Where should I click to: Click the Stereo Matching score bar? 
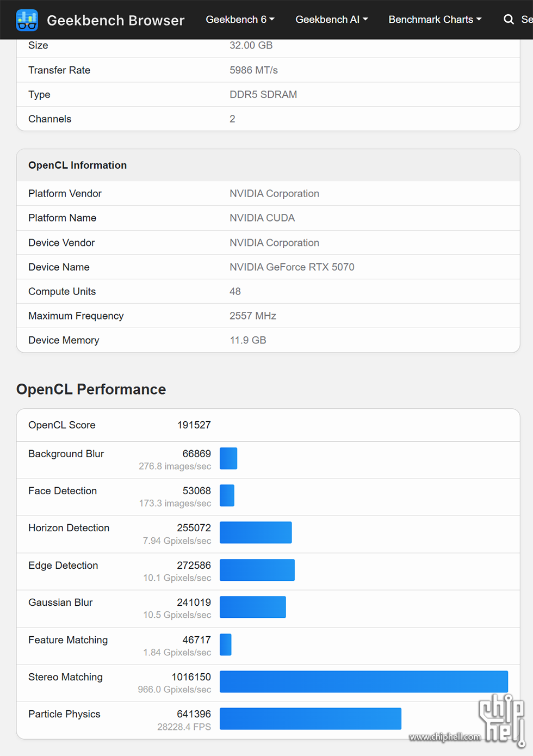coord(363,681)
